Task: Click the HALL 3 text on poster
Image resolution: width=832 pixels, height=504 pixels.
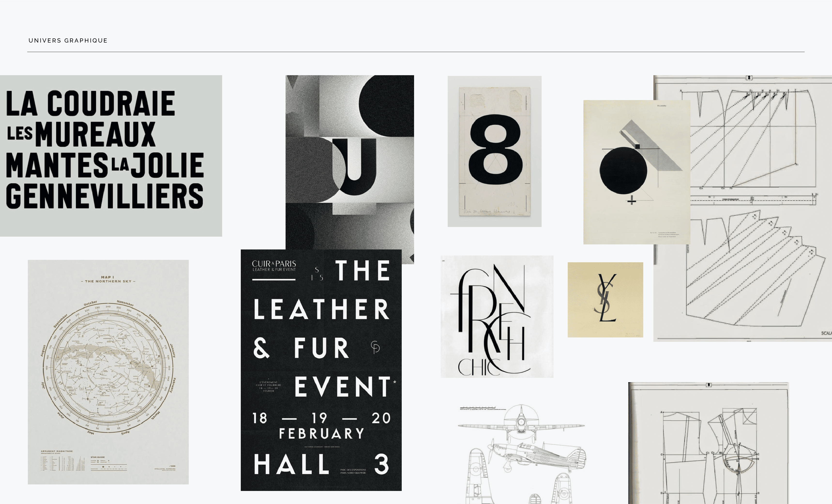Action: tap(321, 464)
